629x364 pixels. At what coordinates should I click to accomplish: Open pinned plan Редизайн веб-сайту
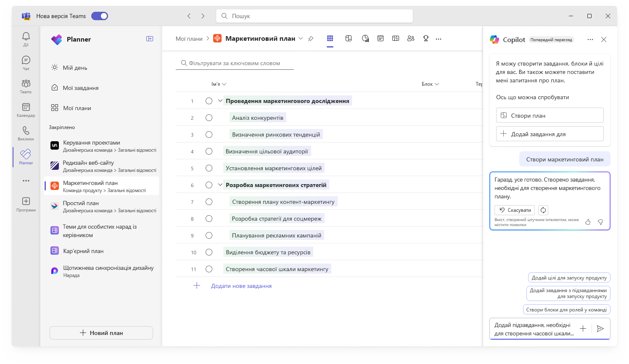point(101,166)
